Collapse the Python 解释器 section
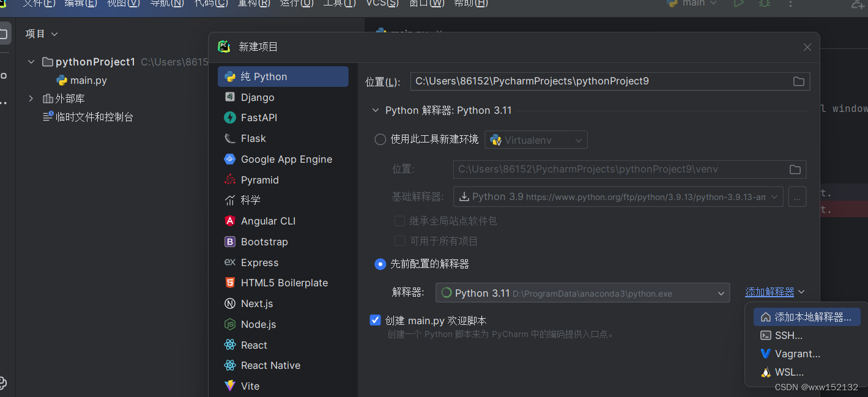 coord(376,111)
